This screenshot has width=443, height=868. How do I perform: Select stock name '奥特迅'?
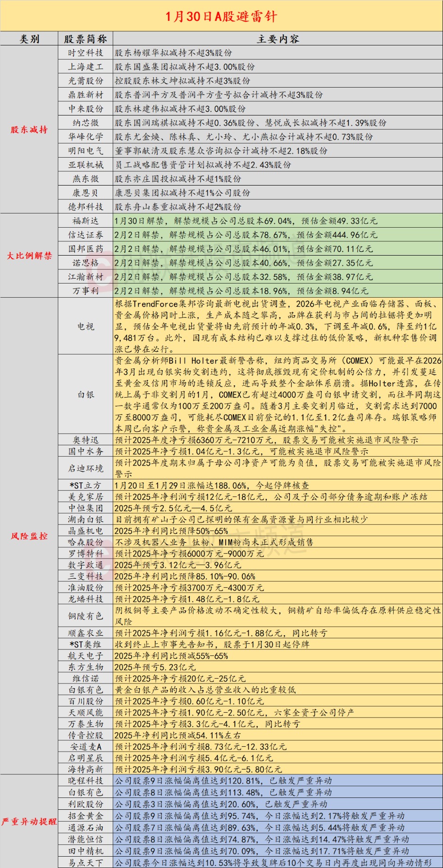pyautogui.click(x=86, y=440)
